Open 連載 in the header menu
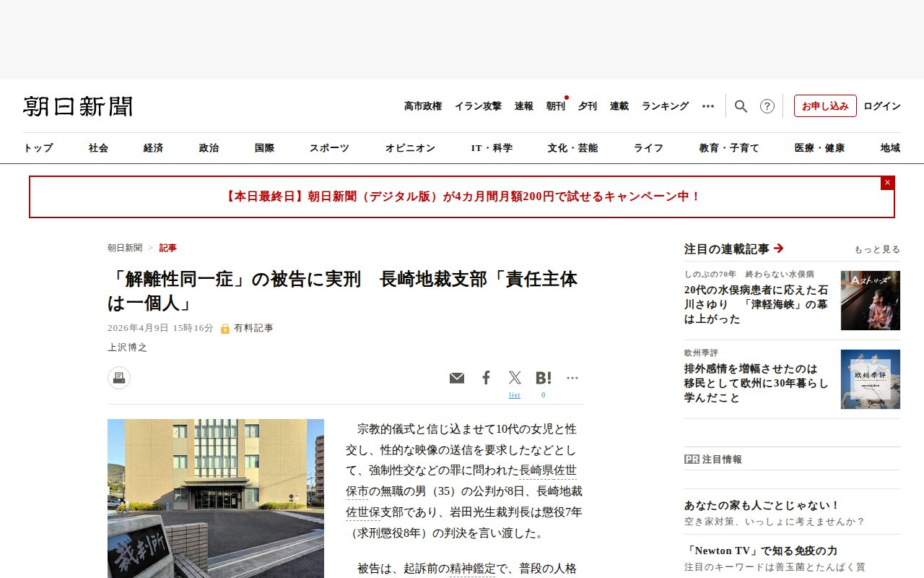Image resolution: width=924 pixels, height=578 pixels. tap(619, 106)
